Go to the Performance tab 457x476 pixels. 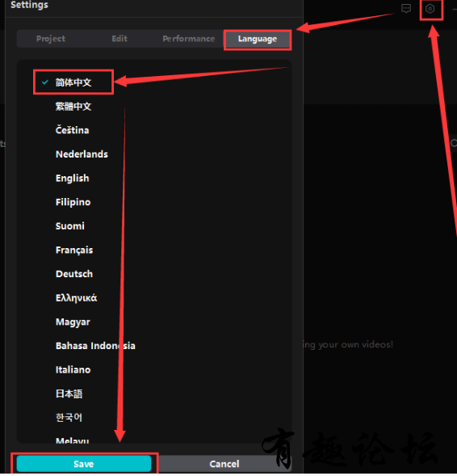pos(189,39)
